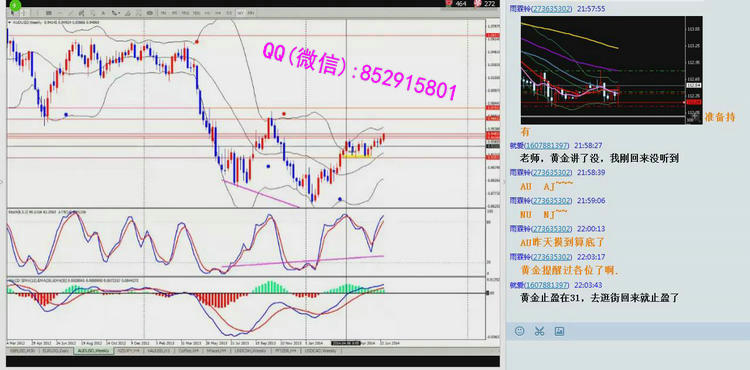Click the flower icon beside 464
Image resolution: width=750 pixels, height=370 pixels.
(449, 3)
